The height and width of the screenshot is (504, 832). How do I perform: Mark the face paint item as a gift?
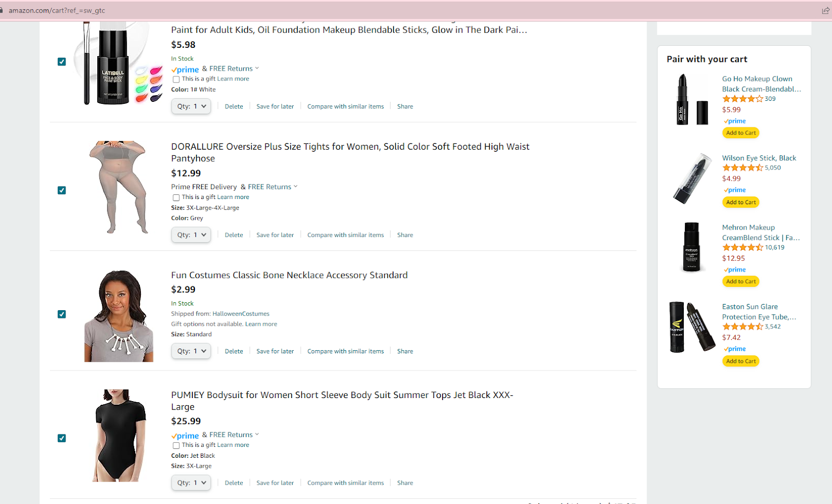click(x=176, y=79)
